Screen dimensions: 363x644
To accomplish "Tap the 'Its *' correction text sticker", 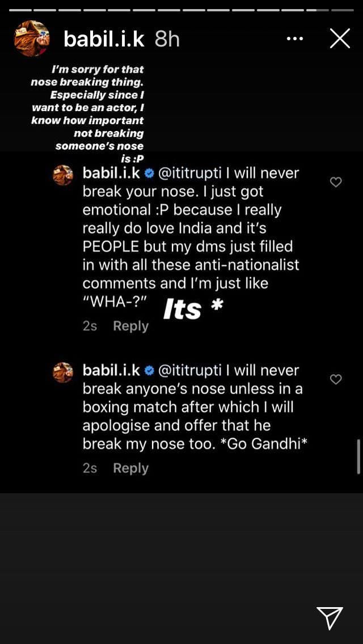I will 193,309.
